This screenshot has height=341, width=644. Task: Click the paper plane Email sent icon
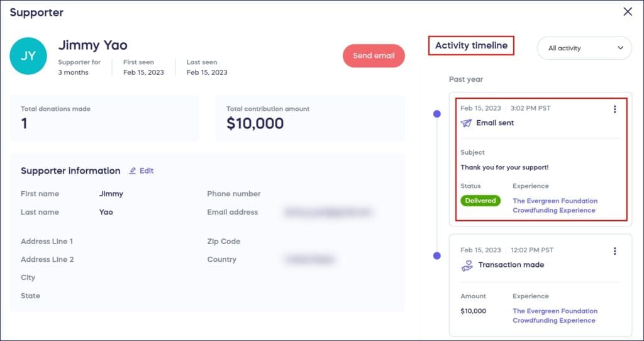466,123
